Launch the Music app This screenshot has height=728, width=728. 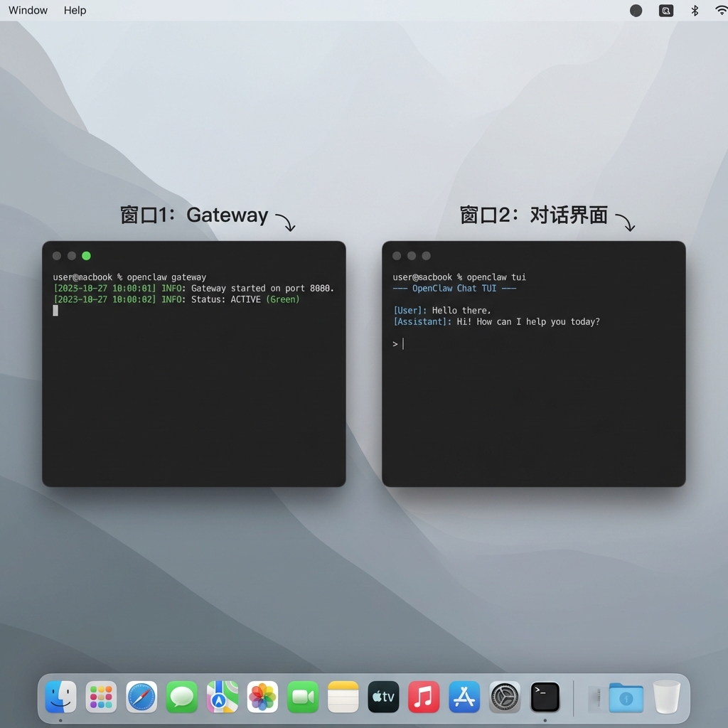(x=424, y=697)
